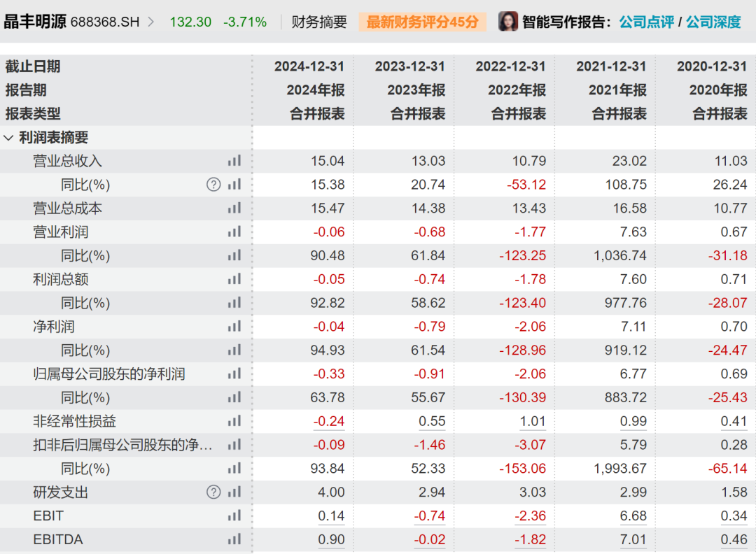Click 2021 非经常性损益 value 0.99
Screen dimensions: 756x554
[x=633, y=421]
